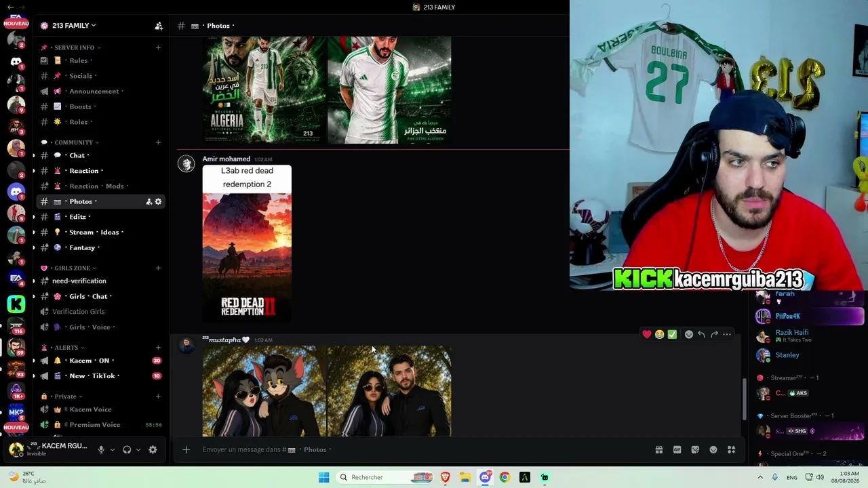Open the Girls Chat channel

pyautogui.click(x=100, y=296)
